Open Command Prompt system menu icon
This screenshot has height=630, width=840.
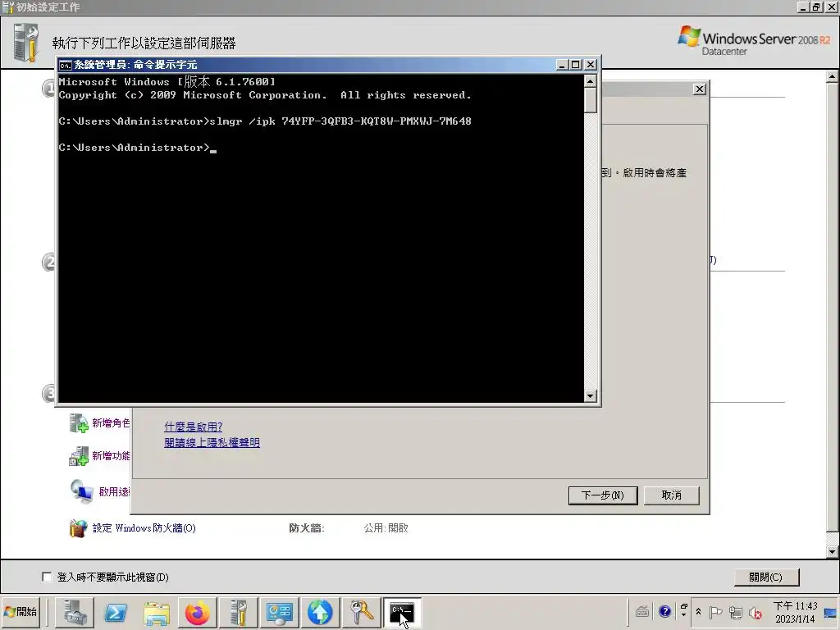[66, 65]
